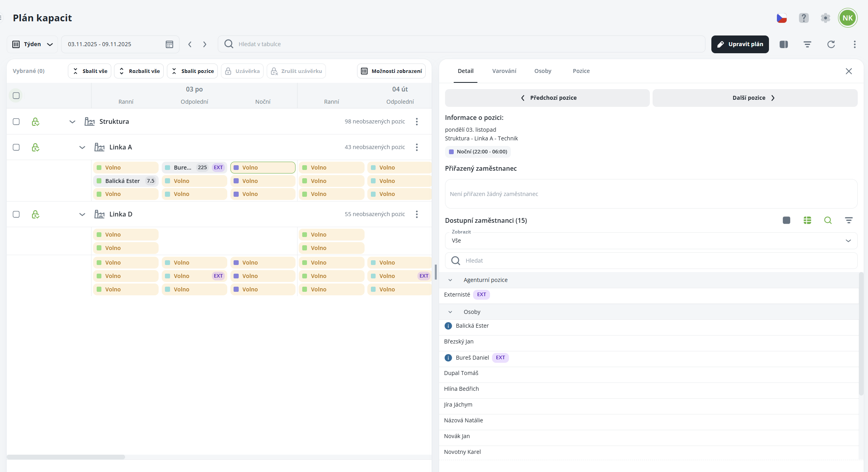Switch to the Varování tab
Image resolution: width=868 pixels, height=472 pixels.
(x=504, y=71)
